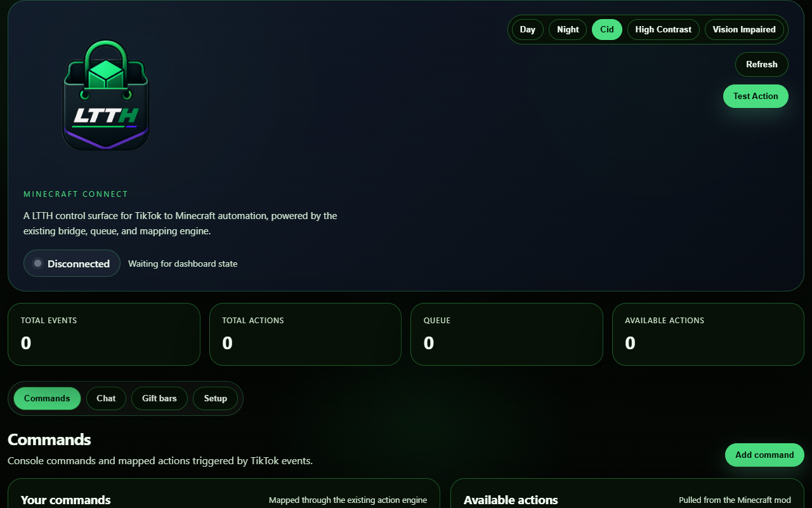The height and width of the screenshot is (508, 812).
Task: Open the Commands tab
Action: pos(47,398)
